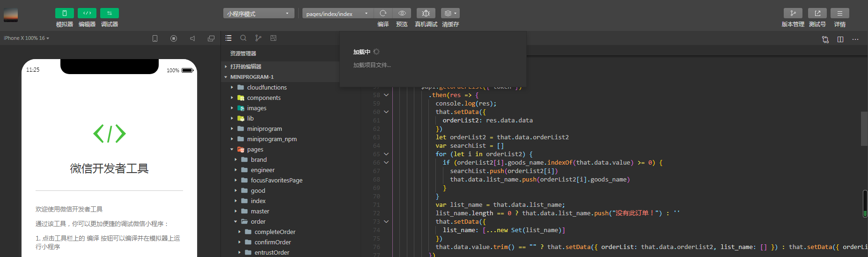The image size is (868, 257).
Task: Click the compare changes icon in editor toolbar
Action: [x=825, y=39]
